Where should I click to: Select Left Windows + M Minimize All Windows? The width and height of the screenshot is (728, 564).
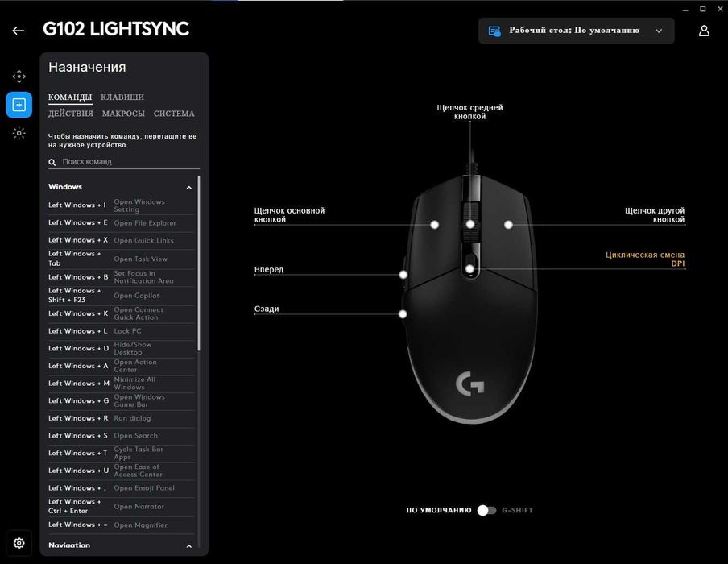[122, 384]
